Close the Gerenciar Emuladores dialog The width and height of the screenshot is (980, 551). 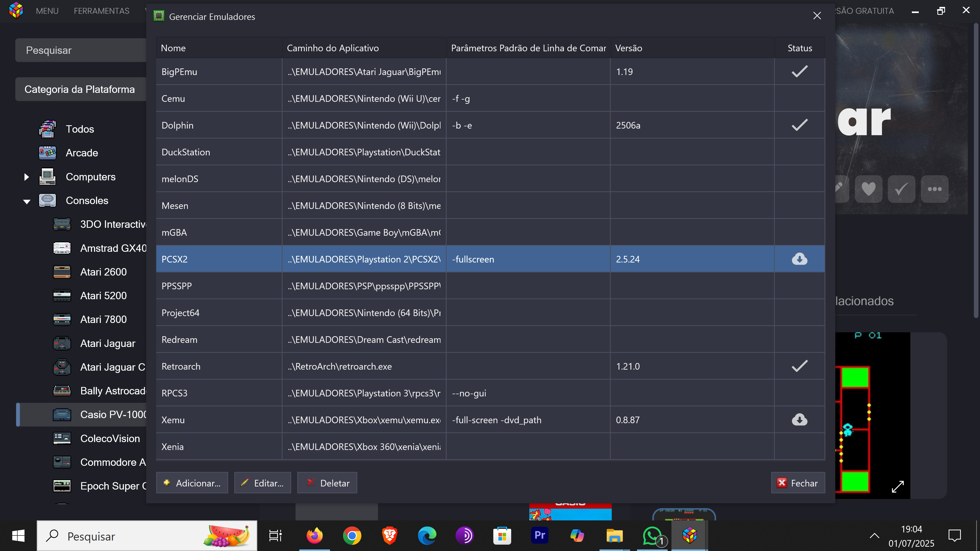(817, 16)
